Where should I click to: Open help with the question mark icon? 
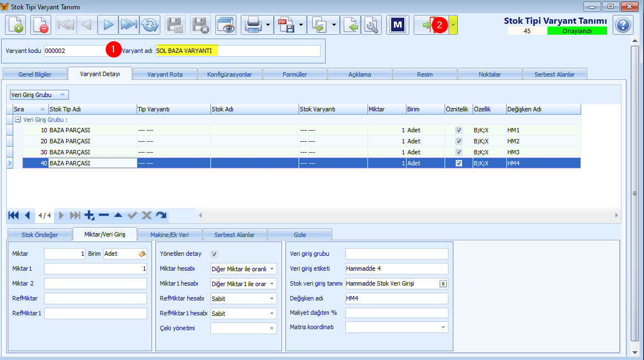[623, 25]
